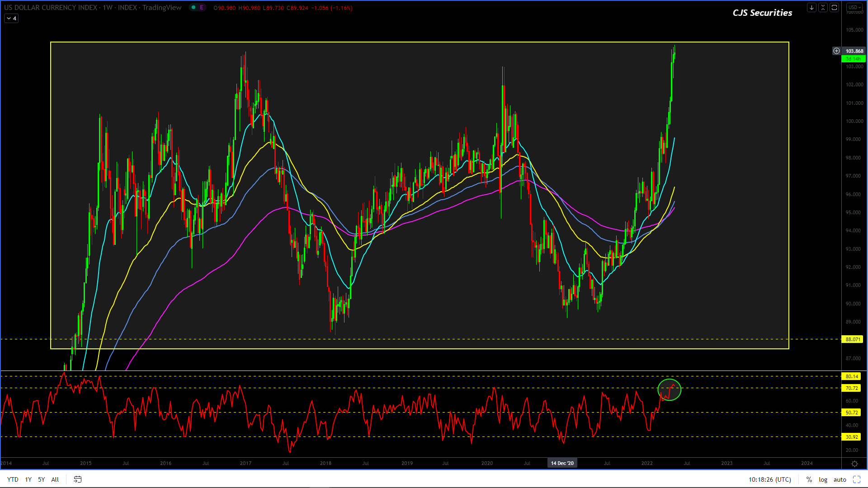
Task: Toggle percent scale mode
Action: click(809, 479)
